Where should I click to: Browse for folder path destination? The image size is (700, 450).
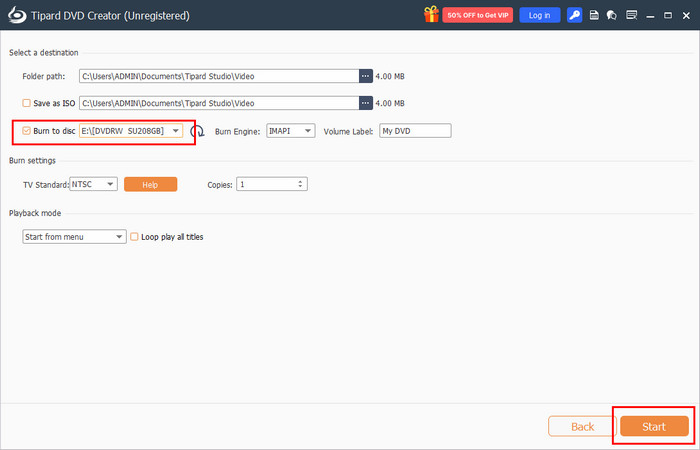pos(366,75)
